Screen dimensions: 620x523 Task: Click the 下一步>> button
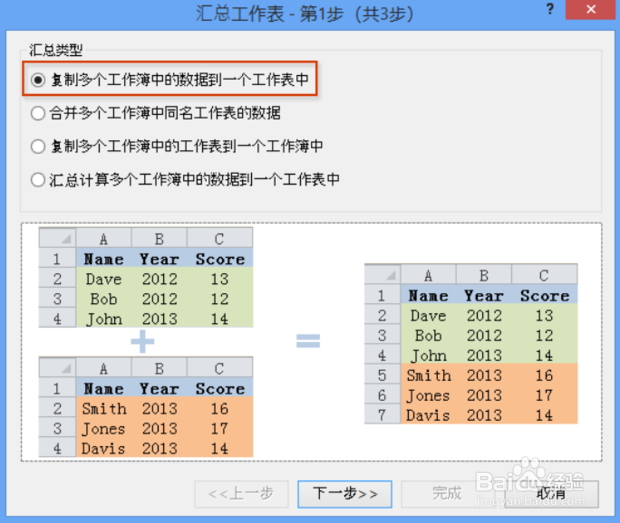[x=345, y=494]
